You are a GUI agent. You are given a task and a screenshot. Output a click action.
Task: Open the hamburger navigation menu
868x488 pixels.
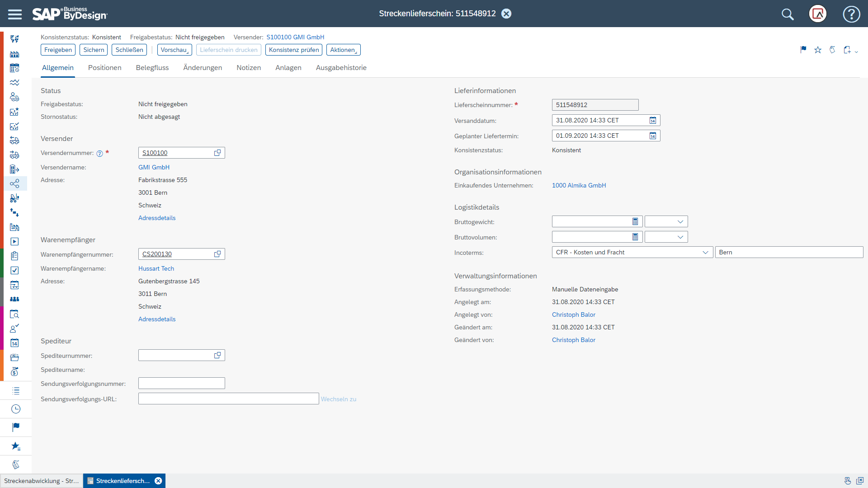coord(15,14)
